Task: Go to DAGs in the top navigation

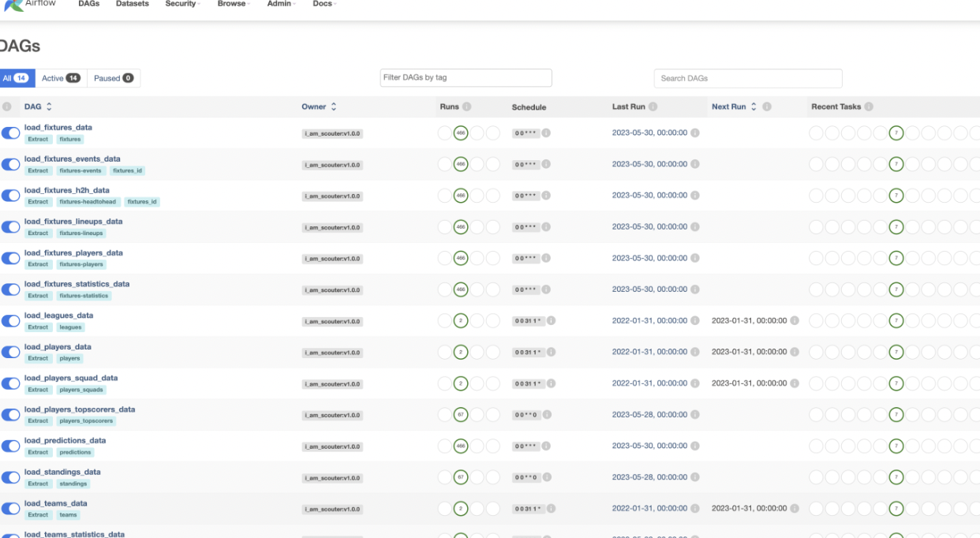Action: pos(89,4)
